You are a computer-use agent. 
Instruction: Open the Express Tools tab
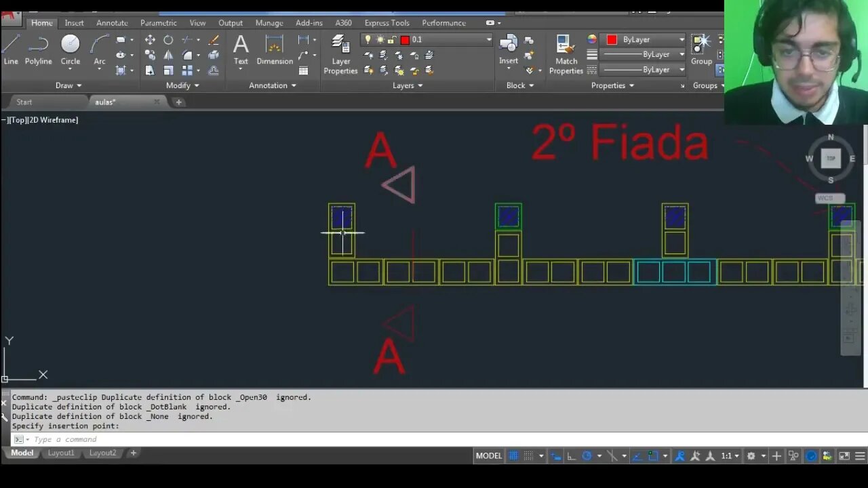(387, 23)
